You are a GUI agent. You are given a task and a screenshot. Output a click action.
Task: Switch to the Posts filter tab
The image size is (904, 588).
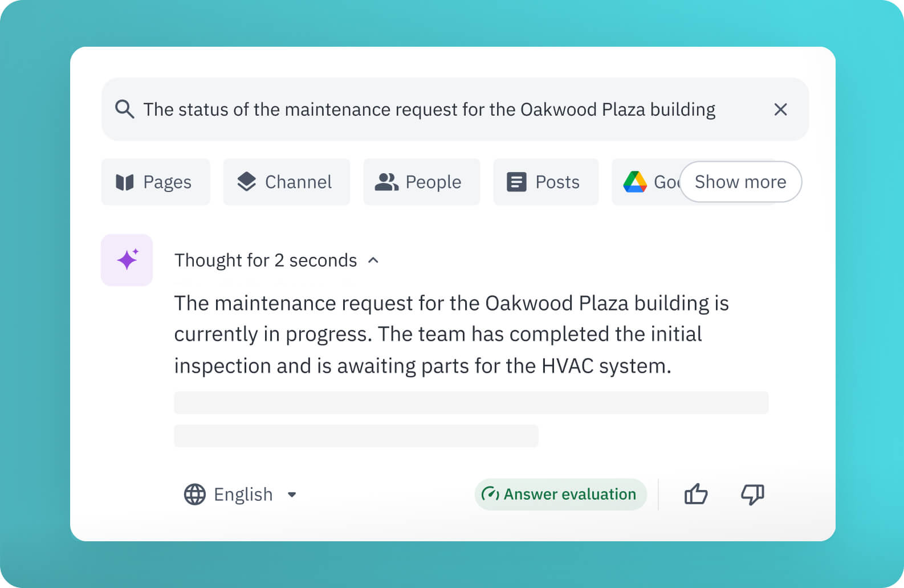545,182
